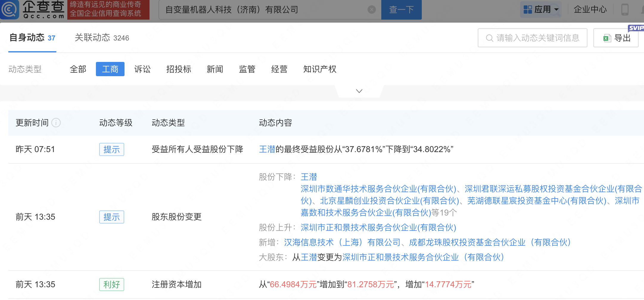Click the green 利好 level tag
644x300 pixels.
(111, 285)
